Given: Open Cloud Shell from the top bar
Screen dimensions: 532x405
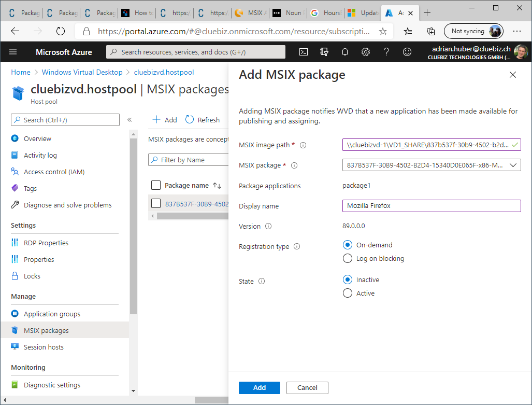Looking at the screenshot, I should 304,52.
